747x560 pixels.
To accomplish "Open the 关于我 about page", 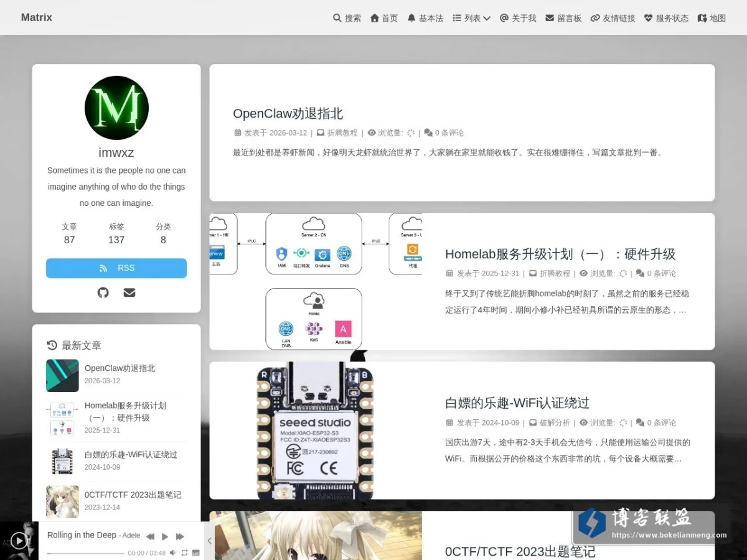I will [x=518, y=18].
